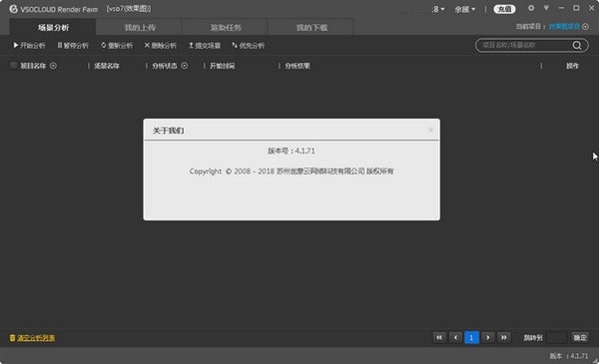Expand the 项目名称 column filter circle
The height and width of the screenshot is (364, 599).
pos(53,66)
